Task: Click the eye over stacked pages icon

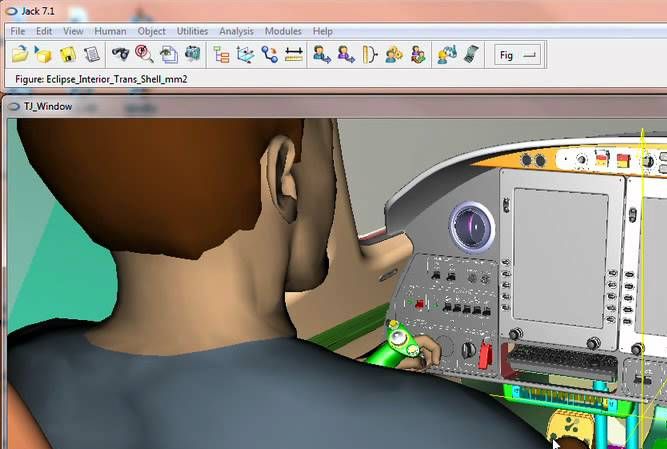Action: click(169, 54)
